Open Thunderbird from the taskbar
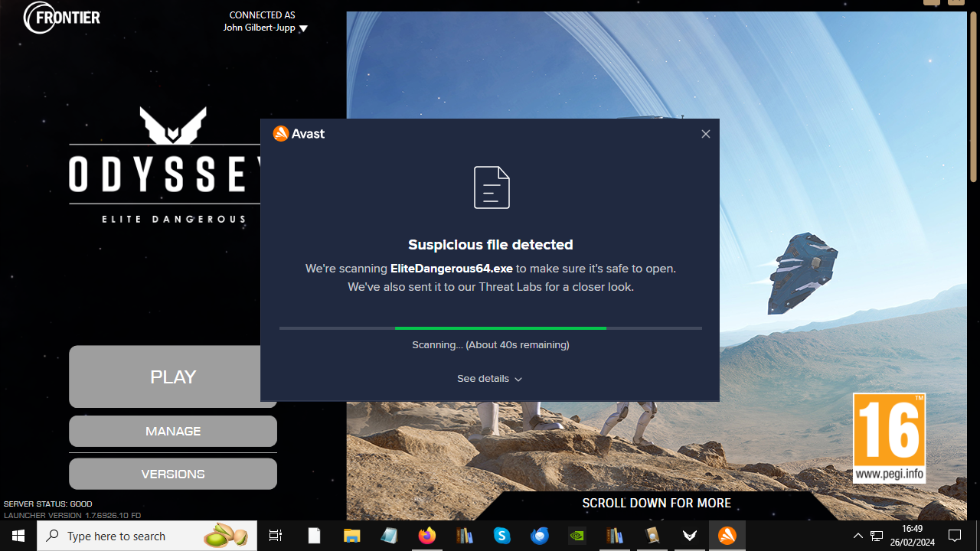The image size is (980, 551). 540,536
